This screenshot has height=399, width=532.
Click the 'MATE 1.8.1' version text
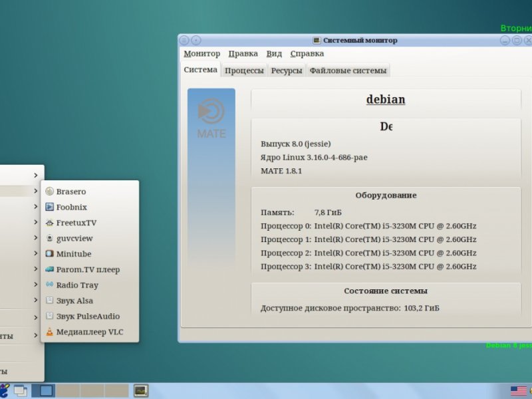pos(281,171)
